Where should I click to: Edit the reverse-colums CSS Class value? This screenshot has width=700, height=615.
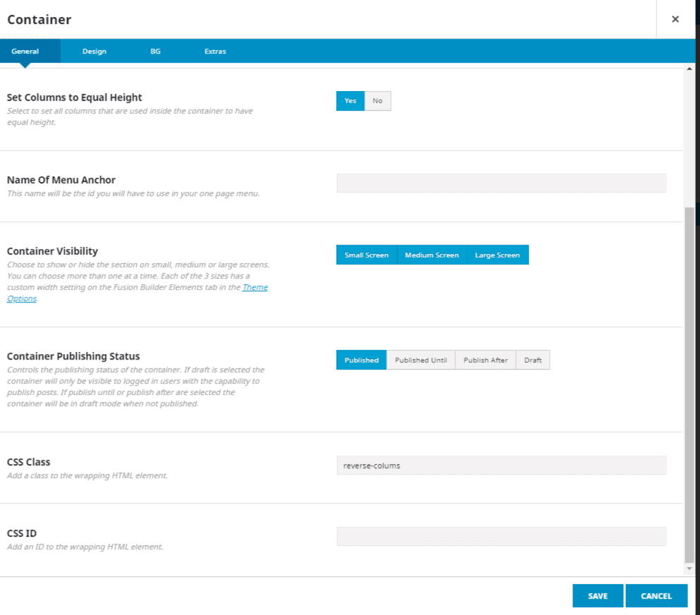coord(501,465)
